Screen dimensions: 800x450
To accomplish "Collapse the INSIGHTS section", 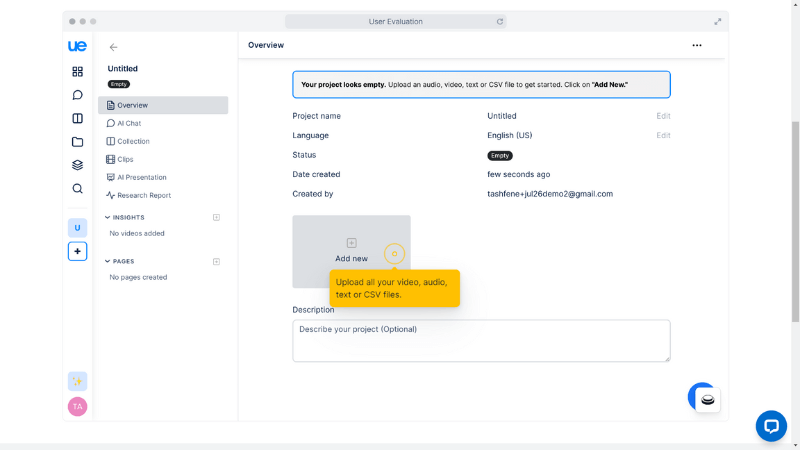I will tap(108, 217).
